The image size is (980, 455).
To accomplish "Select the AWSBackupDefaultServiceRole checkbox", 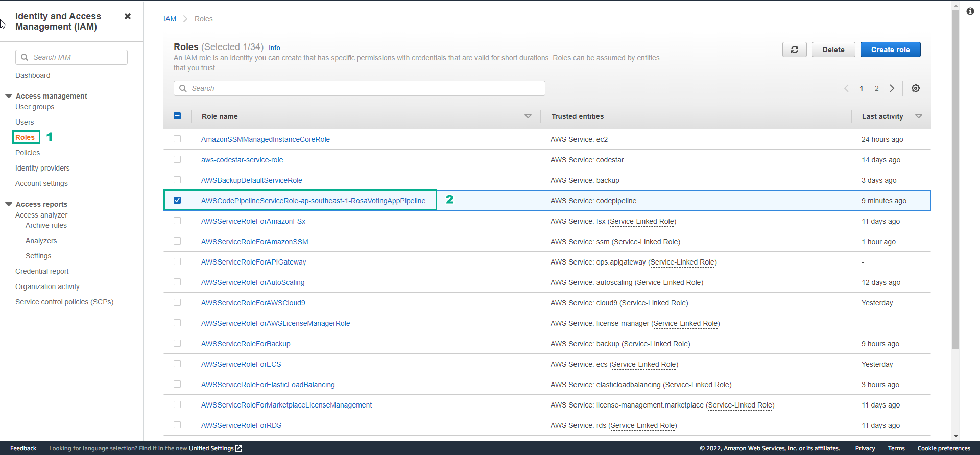I will click(177, 180).
